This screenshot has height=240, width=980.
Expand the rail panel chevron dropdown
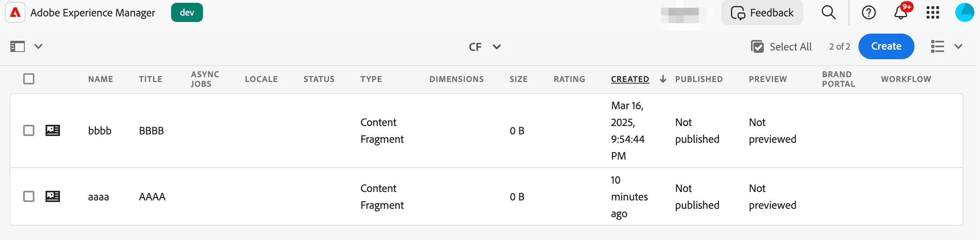coord(38,46)
